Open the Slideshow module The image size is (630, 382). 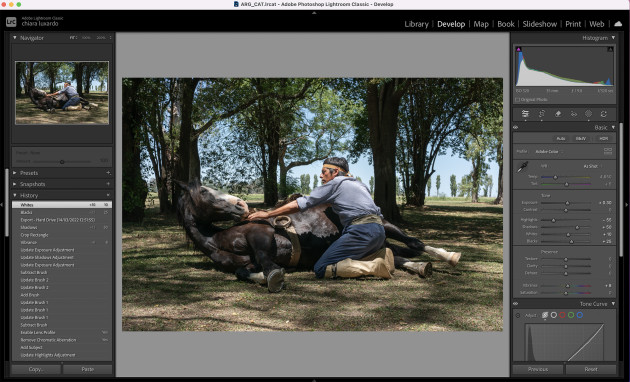[540, 24]
